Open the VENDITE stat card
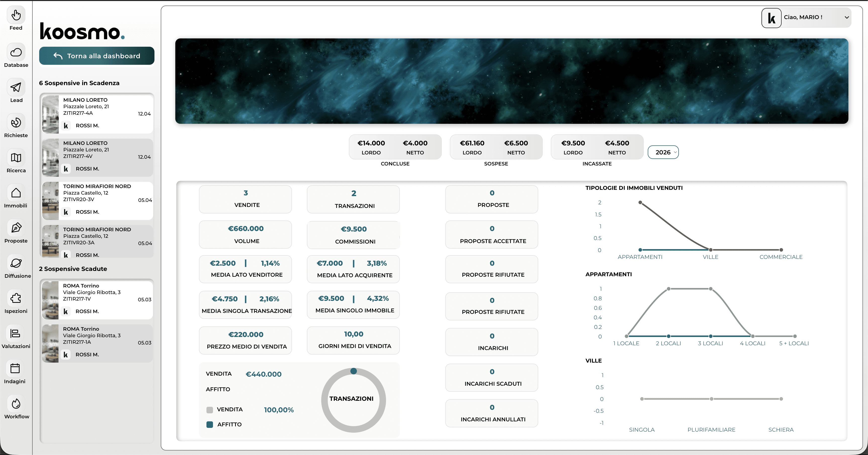 (245, 199)
